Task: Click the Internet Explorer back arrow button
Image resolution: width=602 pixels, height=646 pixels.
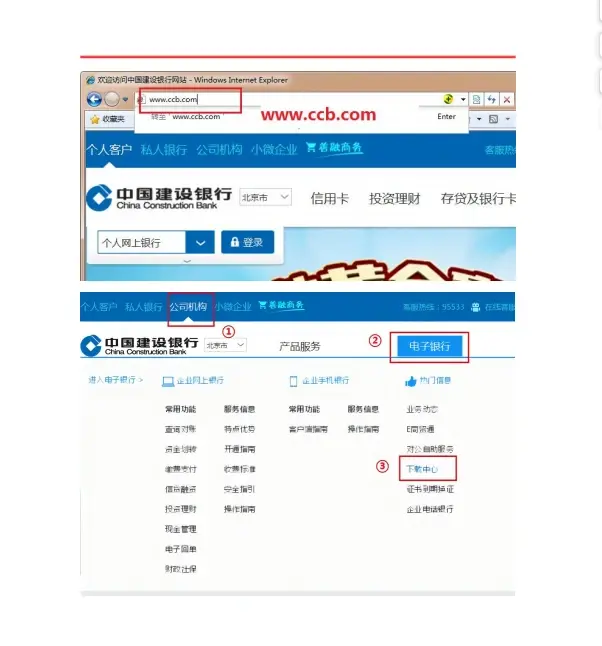Action: (94, 99)
